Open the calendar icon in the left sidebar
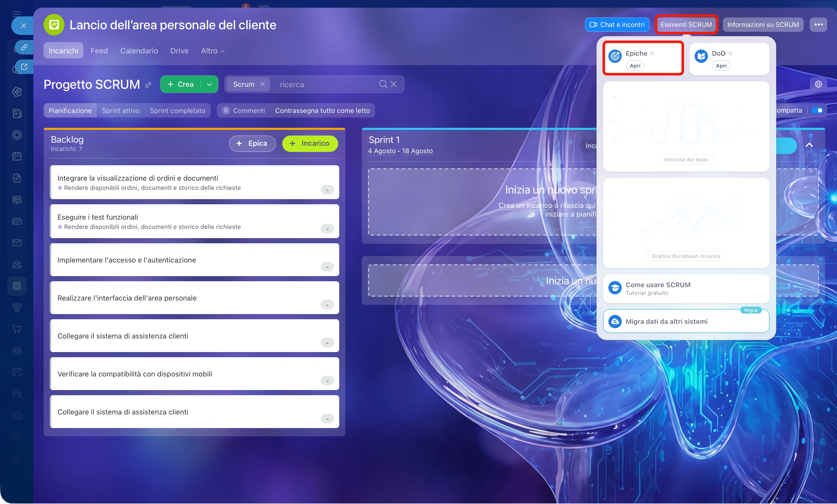Viewport: 837px width, 504px height. (17, 156)
